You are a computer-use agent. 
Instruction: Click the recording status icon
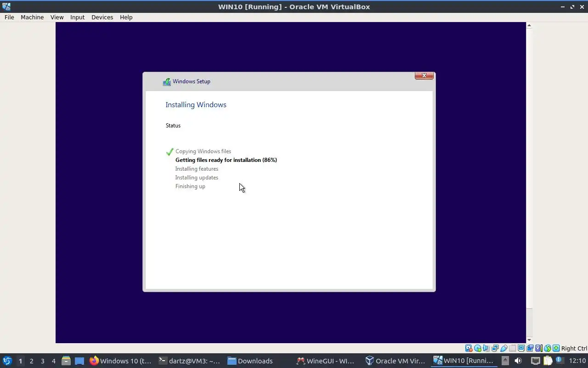(x=530, y=348)
